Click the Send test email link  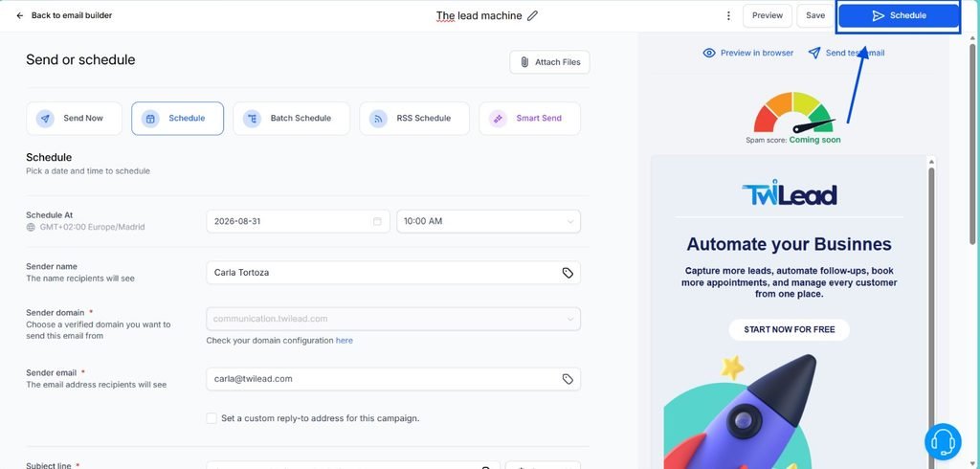[846, 54]
